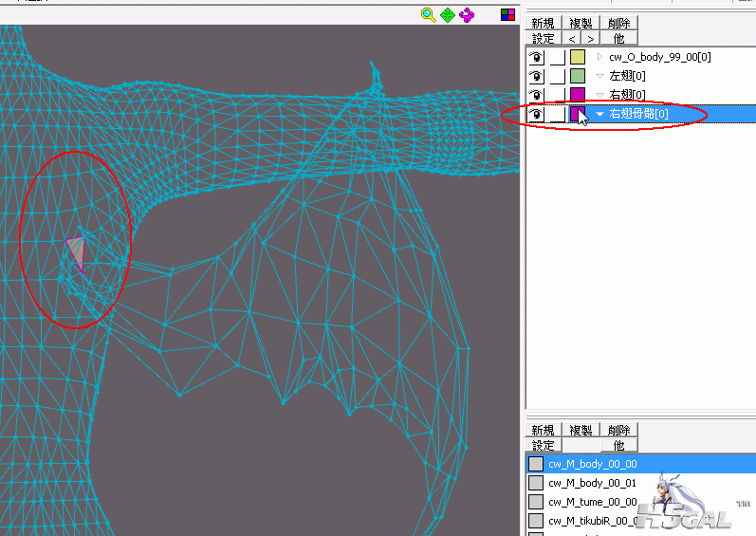Toggle lock box of 右翅骨骼 object
The width and height of the screenshot is (756, 536).
[x=557, y=114]
